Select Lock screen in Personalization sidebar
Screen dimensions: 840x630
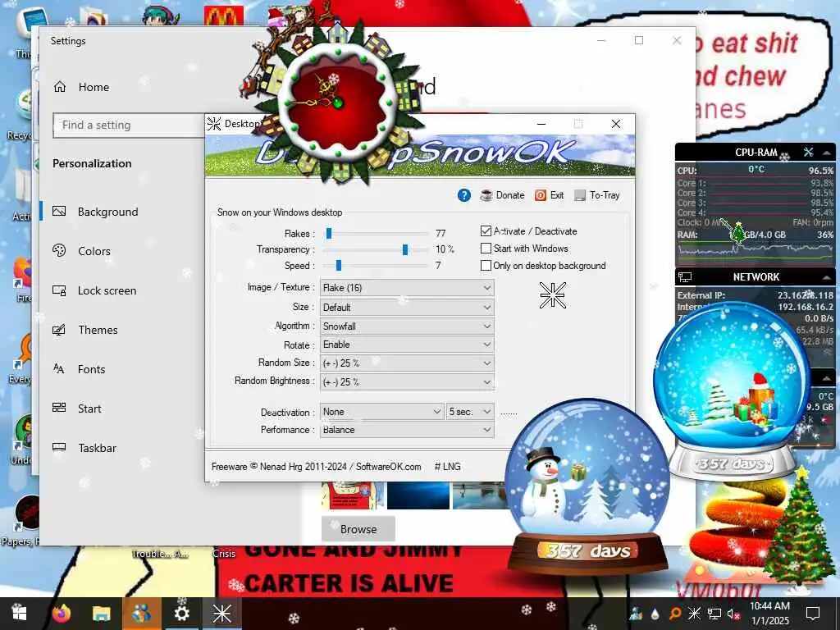[107, 290]
